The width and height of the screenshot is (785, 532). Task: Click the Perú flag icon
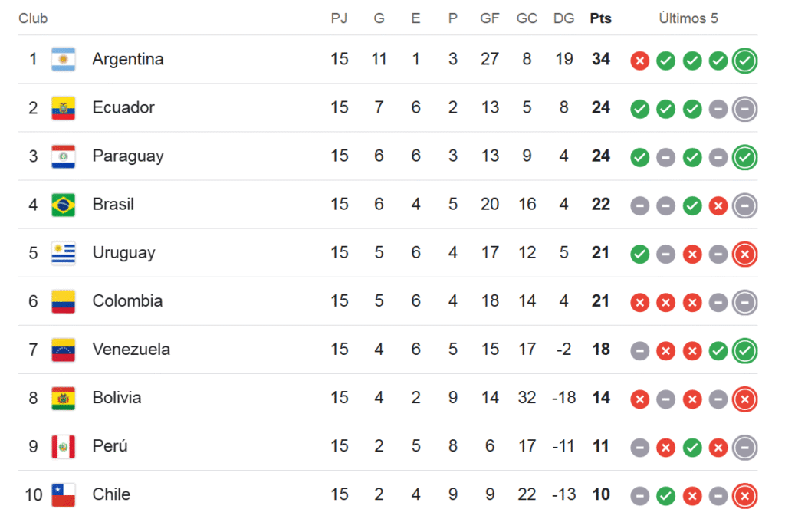coord(63,447)
